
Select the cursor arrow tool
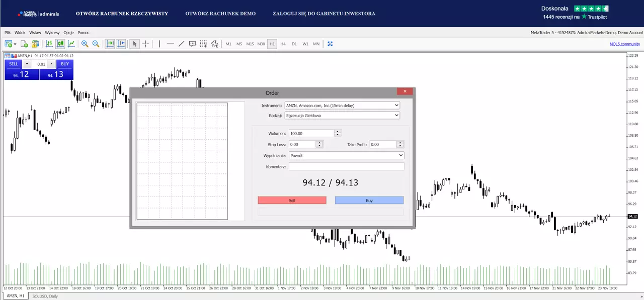(134, 44)
